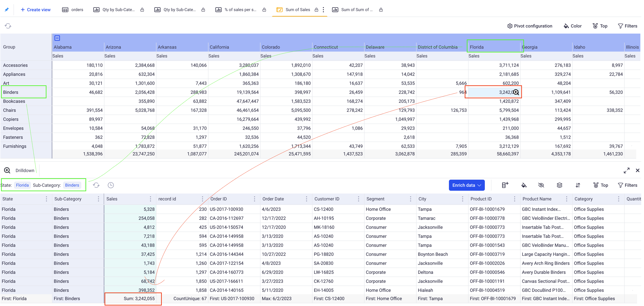The width and height of the screenshot is (644, 306).
Task: Click the add column icon in drilldown toolbar
Action: (505, 185)
